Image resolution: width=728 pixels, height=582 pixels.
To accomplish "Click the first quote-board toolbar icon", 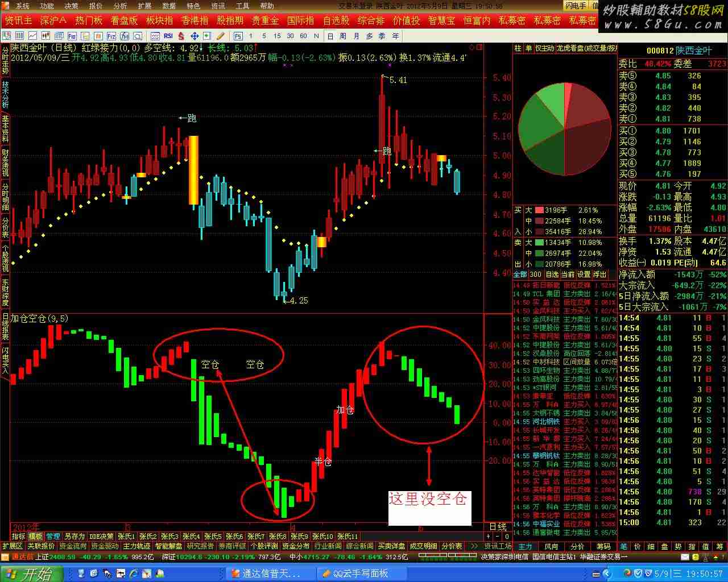I will tap(7, 36).
